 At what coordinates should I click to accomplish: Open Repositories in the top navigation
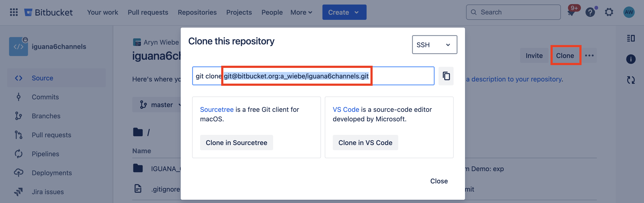point(197,12)
